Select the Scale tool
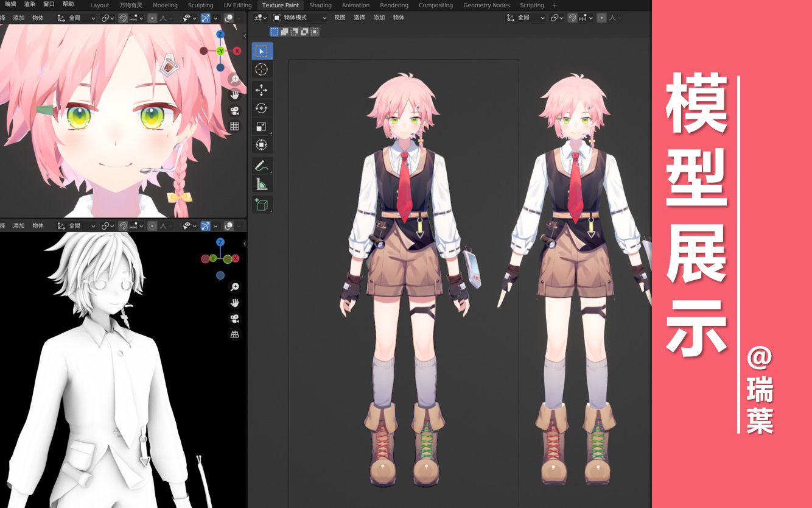812x508 pixels. coord(262,127)
